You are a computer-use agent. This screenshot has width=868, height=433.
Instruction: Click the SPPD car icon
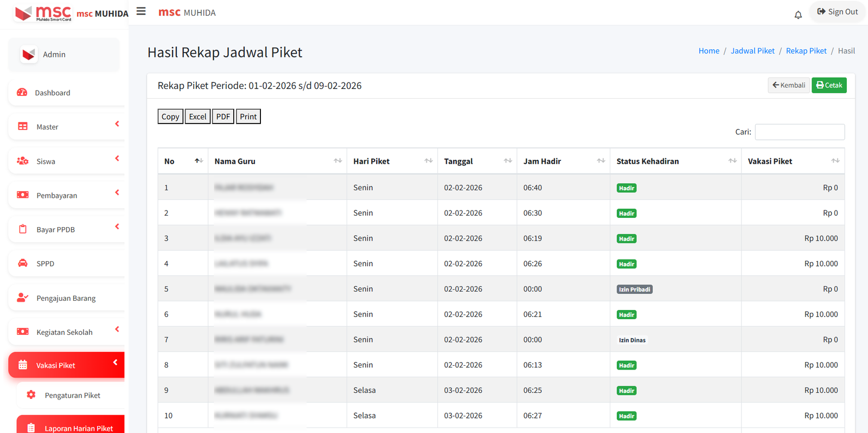(x=23, y=263)
